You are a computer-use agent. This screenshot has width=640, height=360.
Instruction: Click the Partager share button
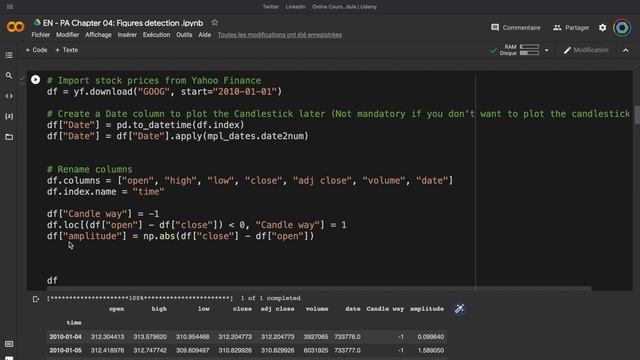[571, 28]
